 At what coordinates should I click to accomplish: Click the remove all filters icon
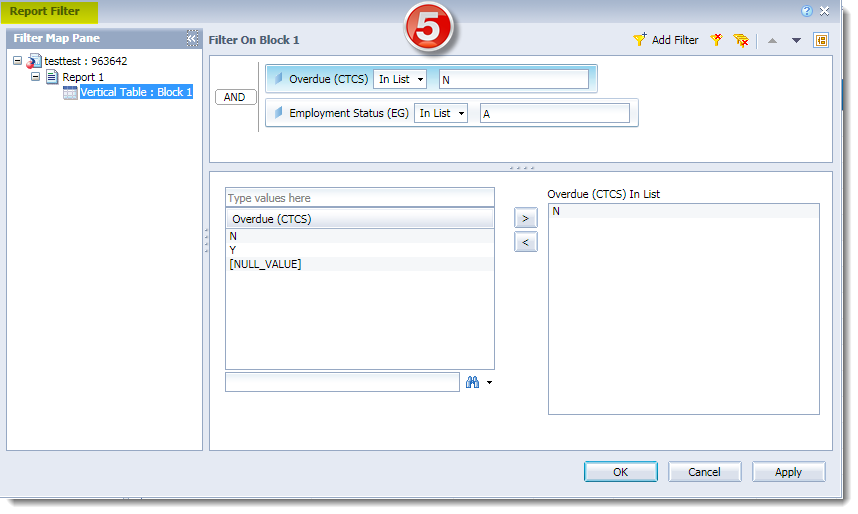pos(741,40)
